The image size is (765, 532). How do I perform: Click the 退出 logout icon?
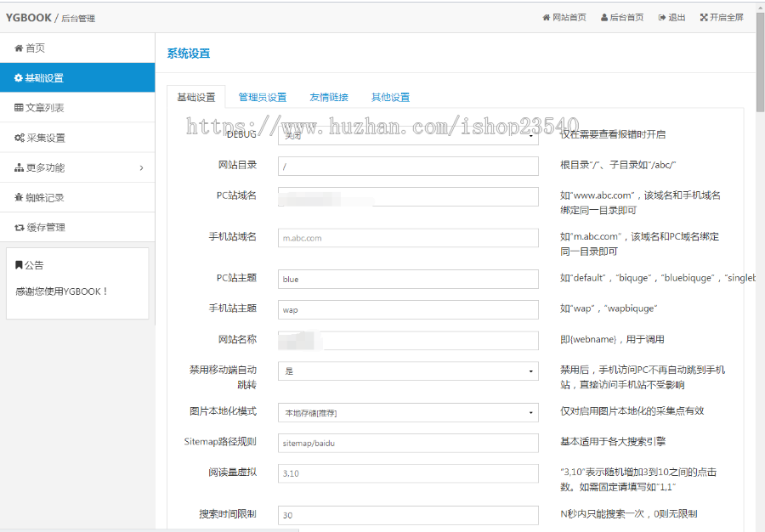tap(661, 16)
